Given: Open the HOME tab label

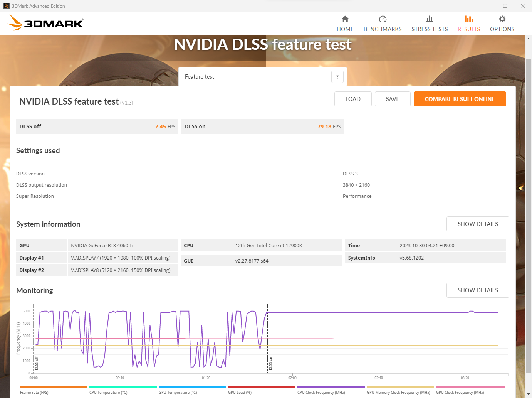Looking at the screenshot, I should click(x=345, y=29).
